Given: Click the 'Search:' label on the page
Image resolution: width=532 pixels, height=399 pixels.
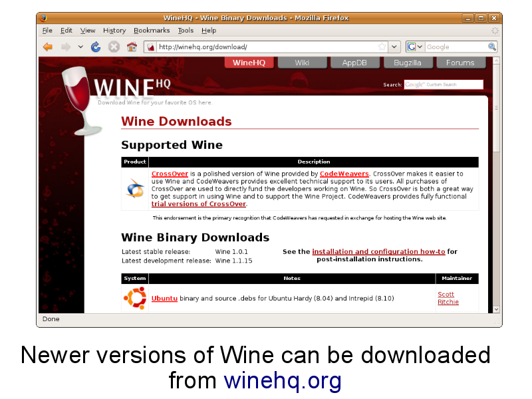Looking at the screenshot, I should coord(392,84).
